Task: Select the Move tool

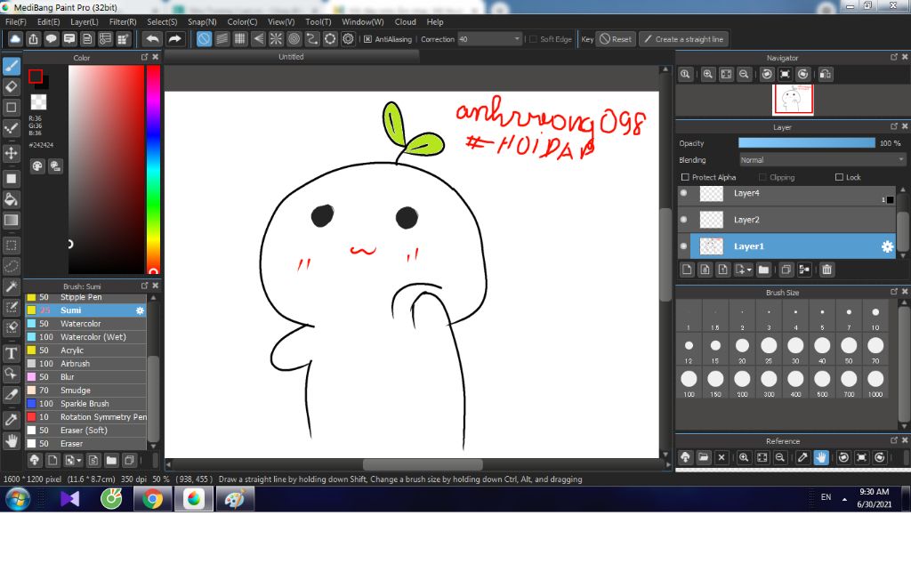Action: (12, 153)
